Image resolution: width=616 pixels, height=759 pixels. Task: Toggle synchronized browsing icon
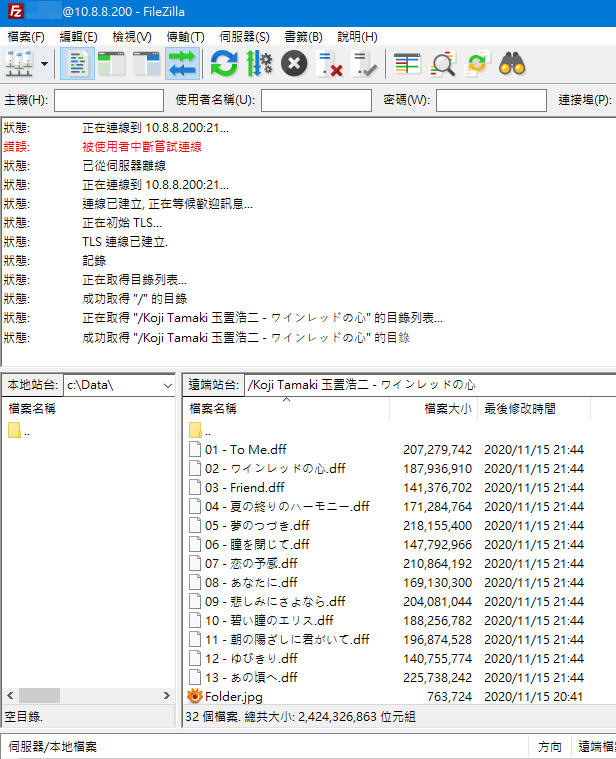coord(477,64)
